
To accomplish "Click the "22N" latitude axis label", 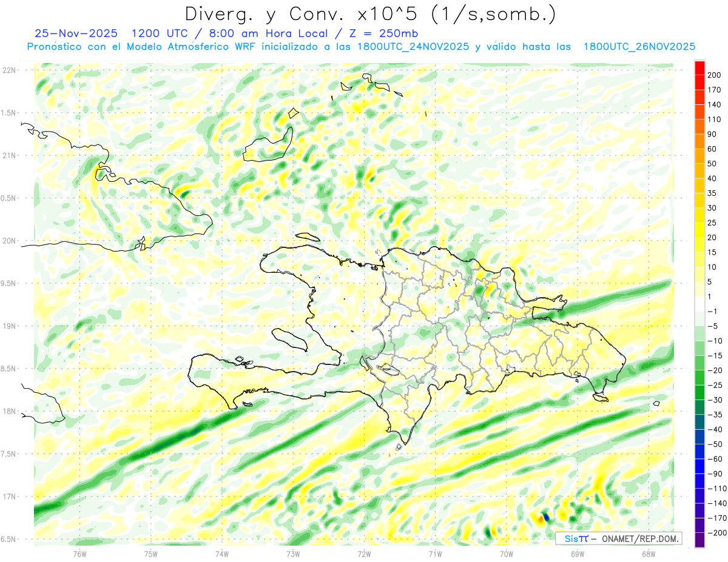I will pyautogui.click(x=8, y=70).
